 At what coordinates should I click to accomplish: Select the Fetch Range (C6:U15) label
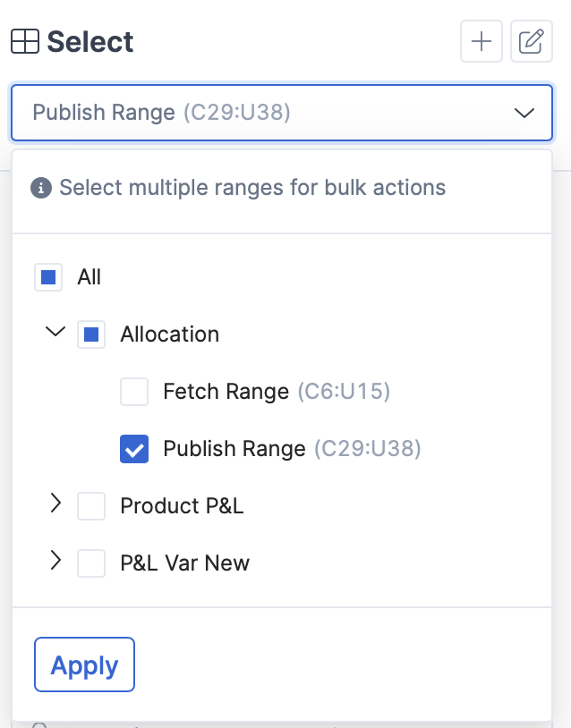coord(277,392)
